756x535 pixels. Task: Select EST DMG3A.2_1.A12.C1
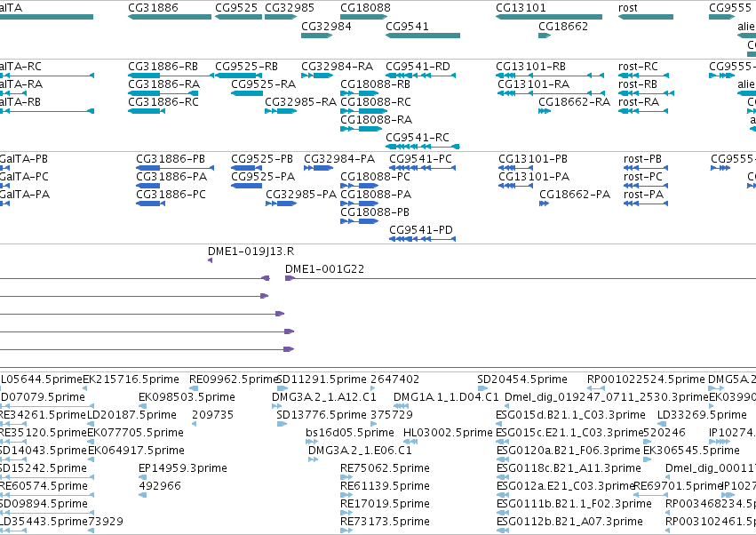click(277, 406)
